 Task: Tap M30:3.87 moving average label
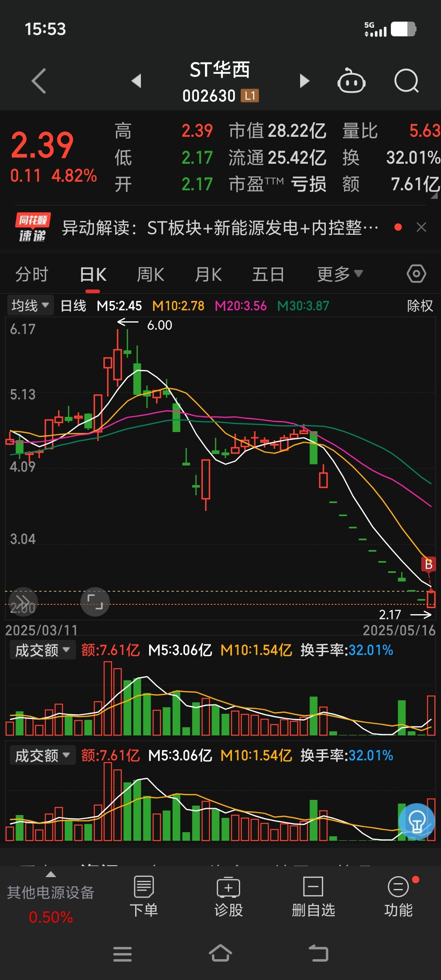click(303, 305)
